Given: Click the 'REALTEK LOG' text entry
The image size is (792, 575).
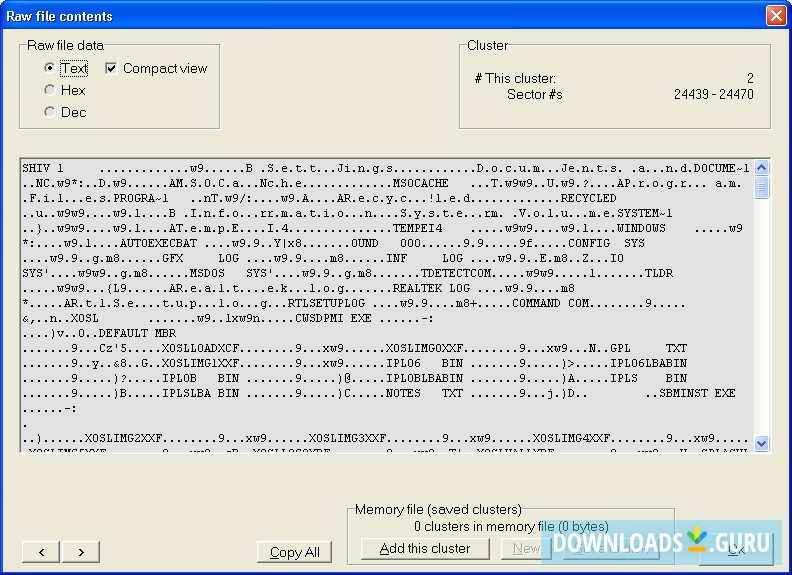Looking at the screenshot, I should [431, 288].
